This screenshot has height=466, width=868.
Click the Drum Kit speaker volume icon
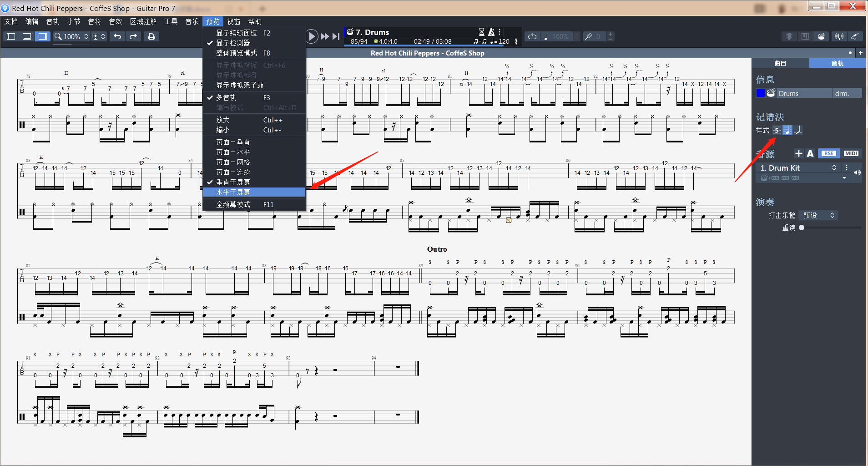857,172
